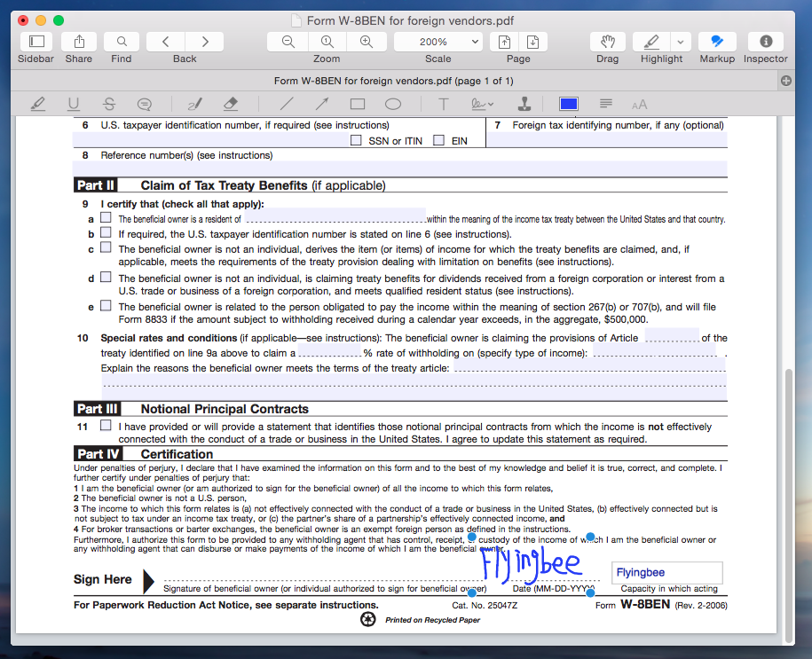Check box 9b taxpayer identification number
Image resolution: width=812 pixels, height=659 pixels.
pyautogui.click(x=106, y=231)
